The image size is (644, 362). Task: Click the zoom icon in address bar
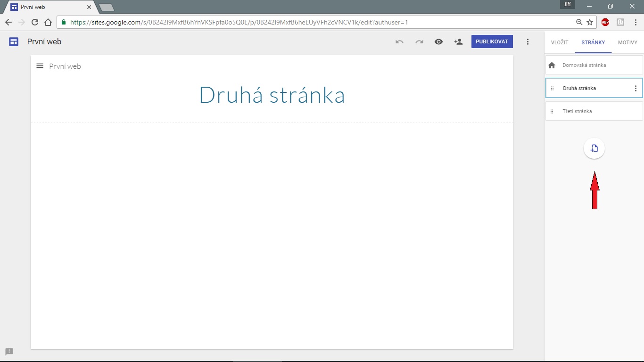pyautogui.click(x=579, y=22)
